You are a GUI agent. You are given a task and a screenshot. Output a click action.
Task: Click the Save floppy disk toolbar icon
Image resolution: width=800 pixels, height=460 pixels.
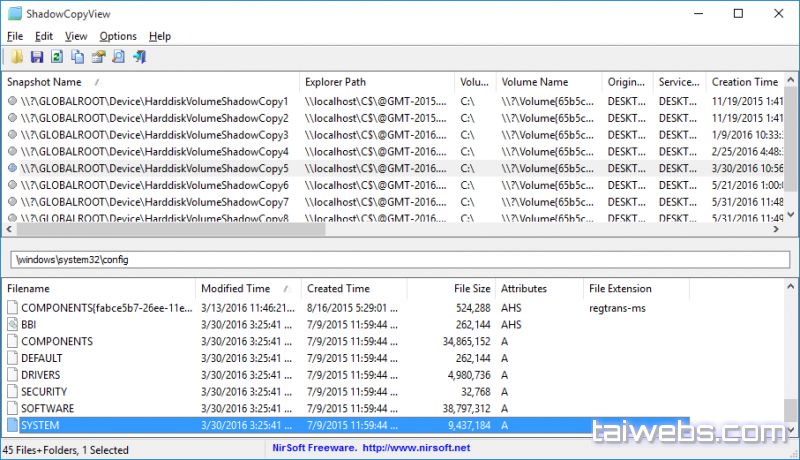coord(37,57)
